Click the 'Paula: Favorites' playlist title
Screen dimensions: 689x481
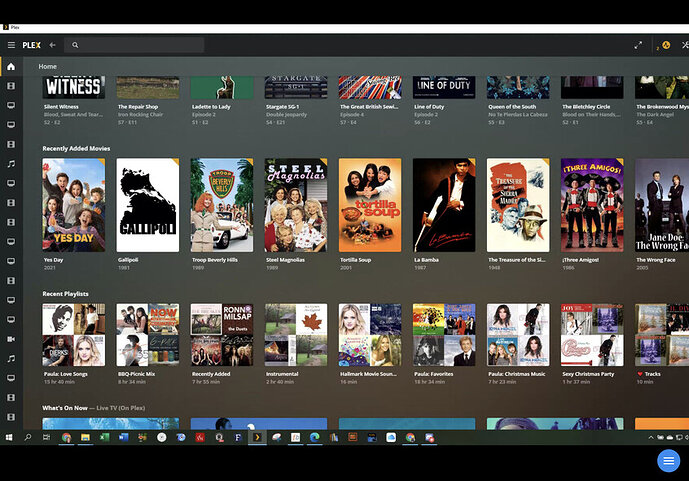[x=434, y=374]
